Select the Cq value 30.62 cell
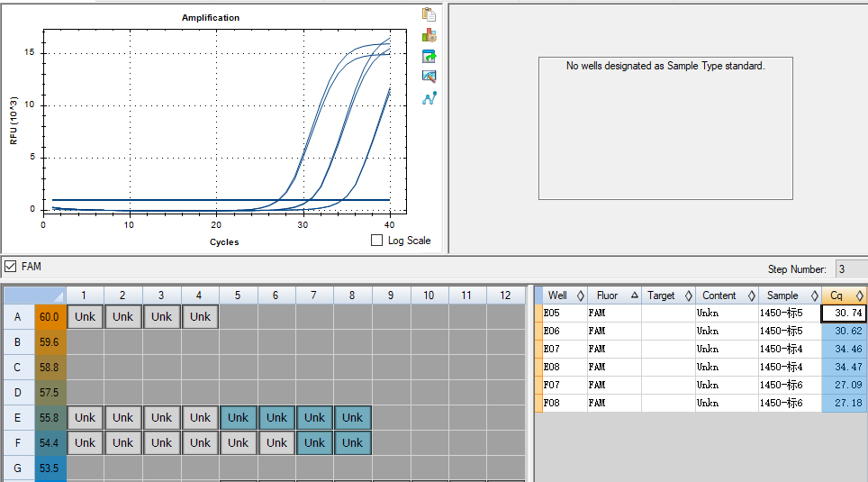The width and height of the screenshot is (868, 482). click(x=844, y=331)
